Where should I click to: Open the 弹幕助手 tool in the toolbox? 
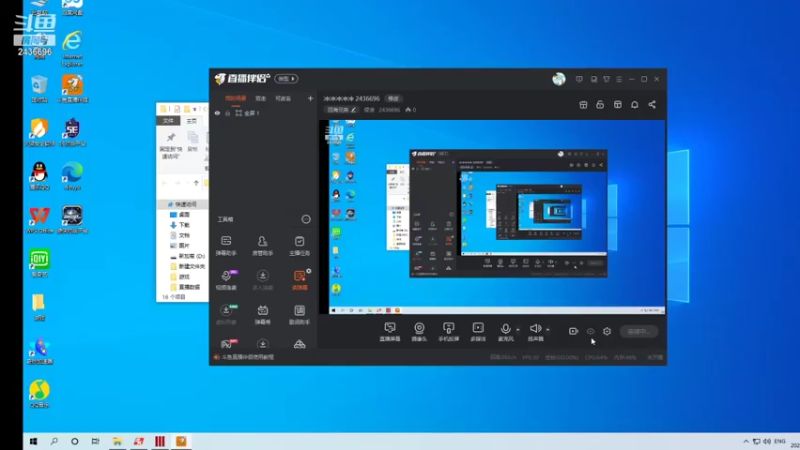226,245
